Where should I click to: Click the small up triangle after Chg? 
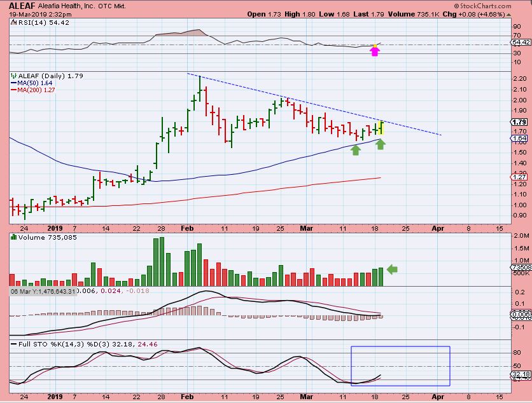pyautogui.click(x=508, y=15)
